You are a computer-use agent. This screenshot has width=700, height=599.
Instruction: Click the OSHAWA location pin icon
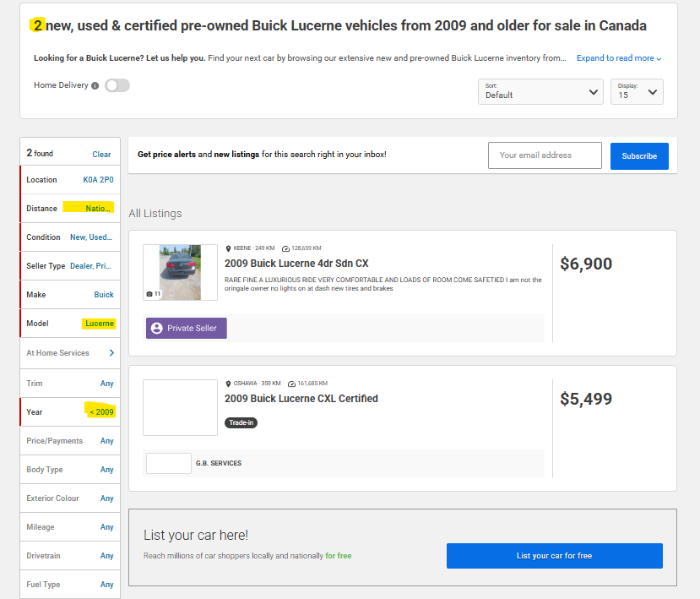tap(228, 384)
